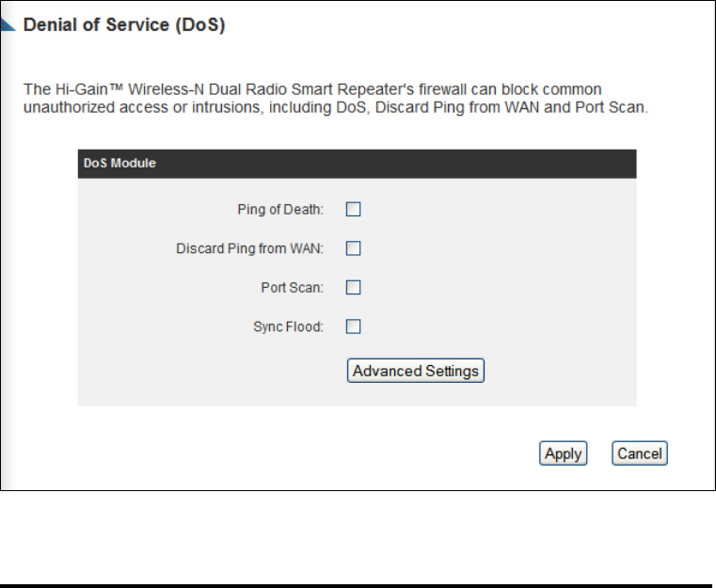Click 'Wireless-N Dual Radio' in the description
This screenshot has width=716, height=588.
[207, 89]
